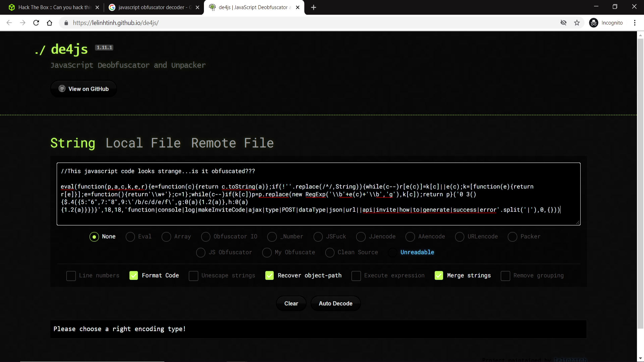Select AAencode encoding
The image size is (644, 362).
(410, 237)
